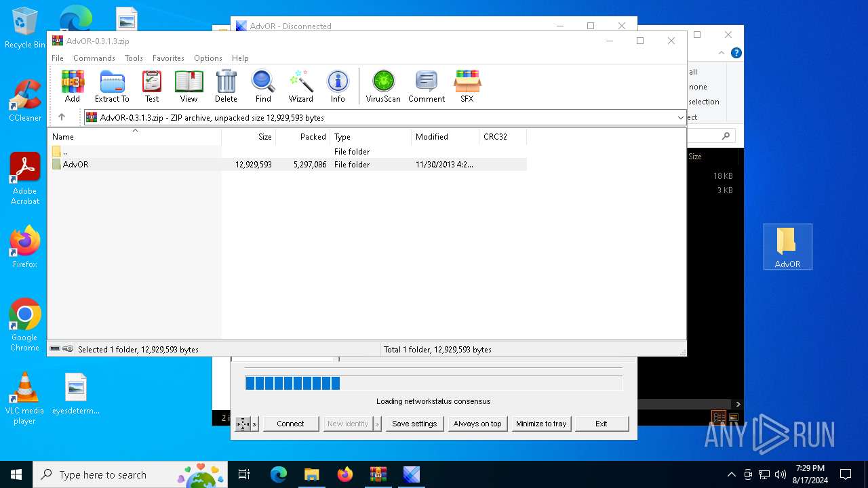Viewport: 868px width, 488px height.
Task: Open Task View on the taskbar
Action: click(x=244, y=474)
